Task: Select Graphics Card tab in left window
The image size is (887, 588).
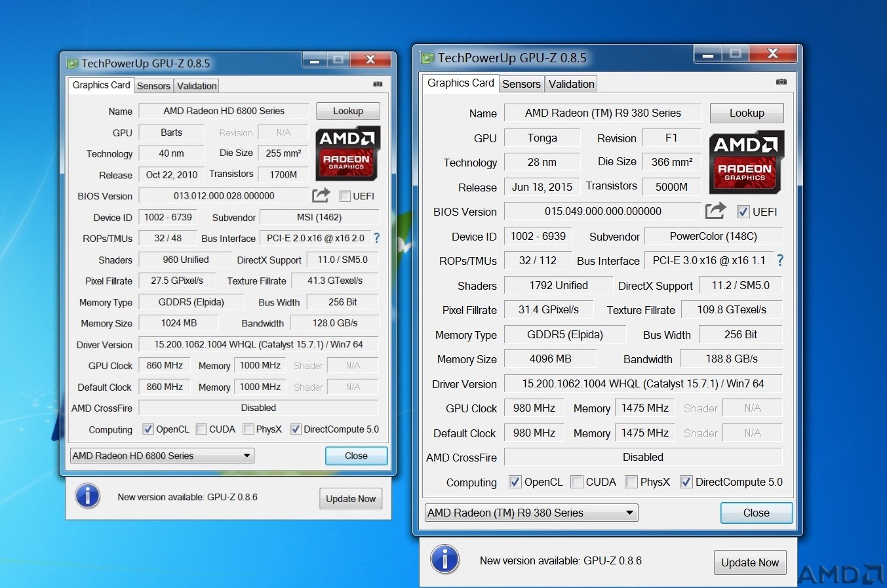Action: click(101, 85)
